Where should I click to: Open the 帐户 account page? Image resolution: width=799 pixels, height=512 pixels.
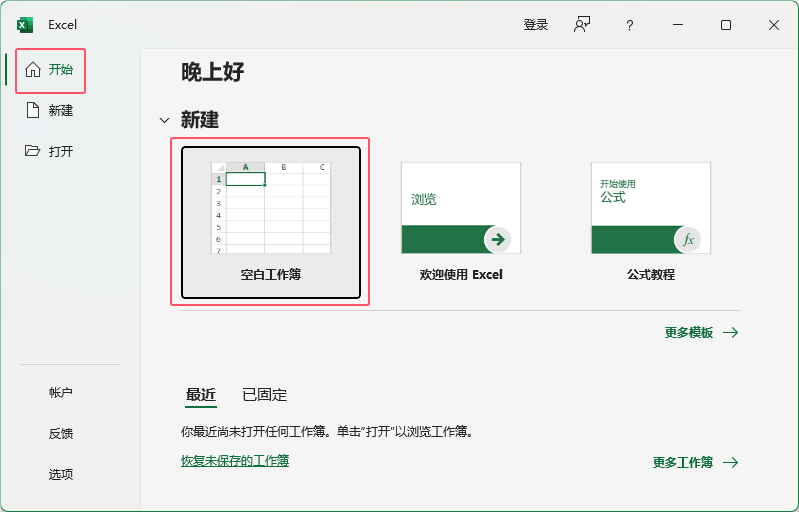coord(61,392)
